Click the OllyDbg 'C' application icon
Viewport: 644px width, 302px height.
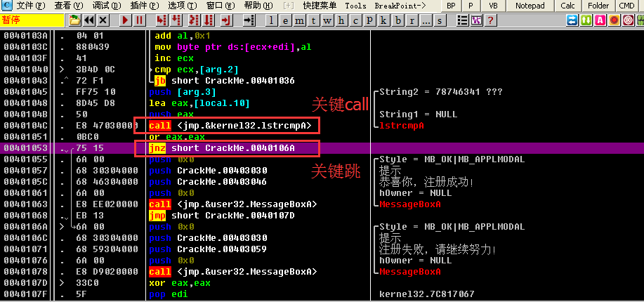6,6
